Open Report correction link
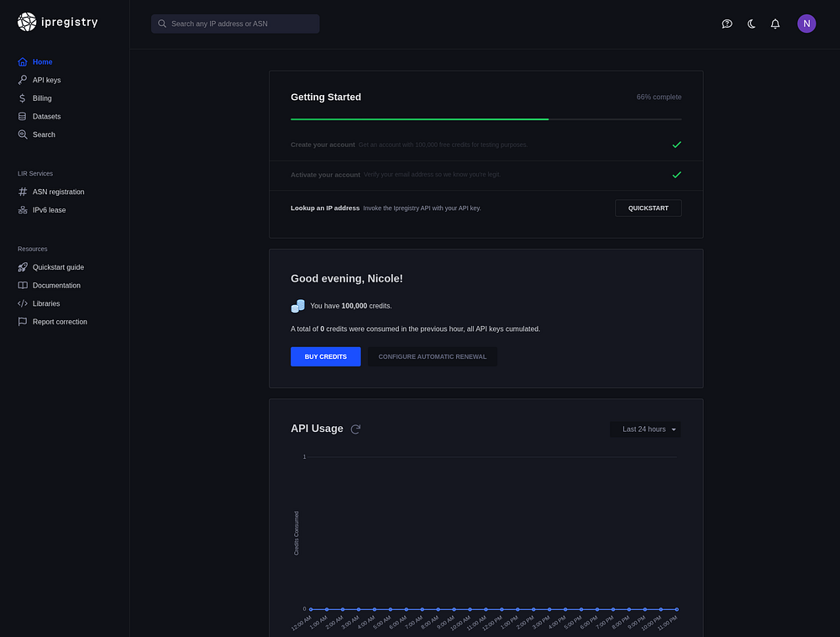840x637 pixels. click(60, 322)
